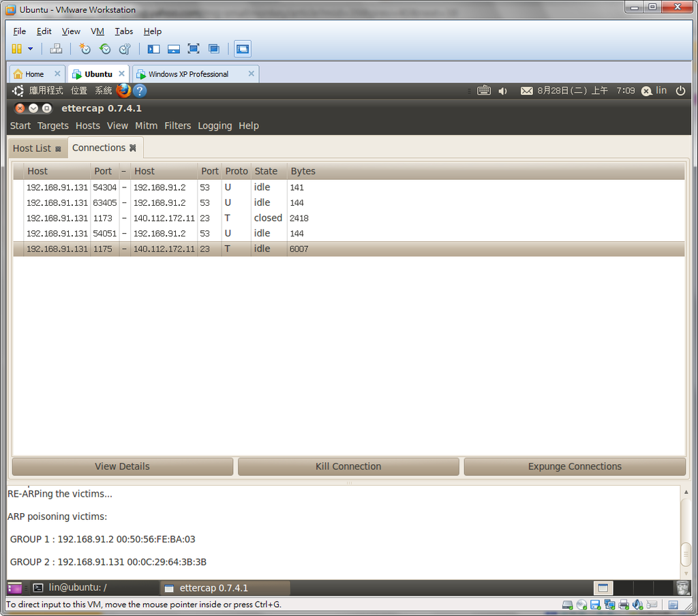Screen dimensions: 698x616
Task: Select connection row with port 54051
Action: pyautogui.click(x=348, y=233)
